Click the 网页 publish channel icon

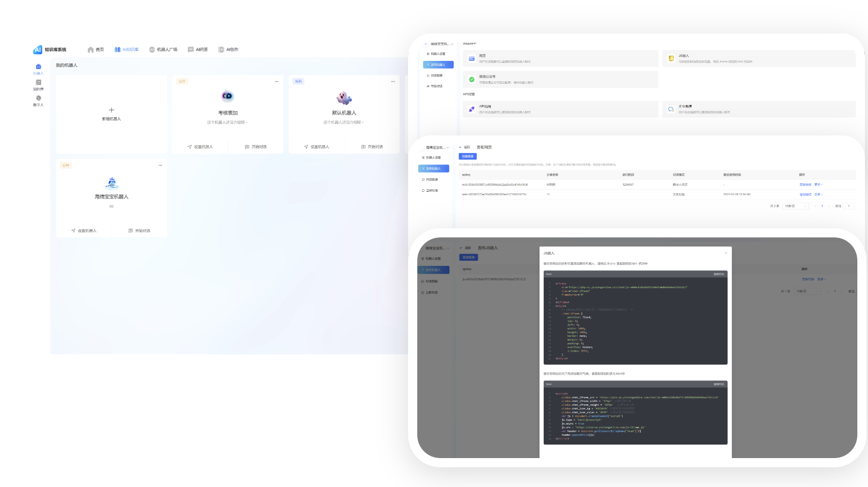click(x=472, y=59)
